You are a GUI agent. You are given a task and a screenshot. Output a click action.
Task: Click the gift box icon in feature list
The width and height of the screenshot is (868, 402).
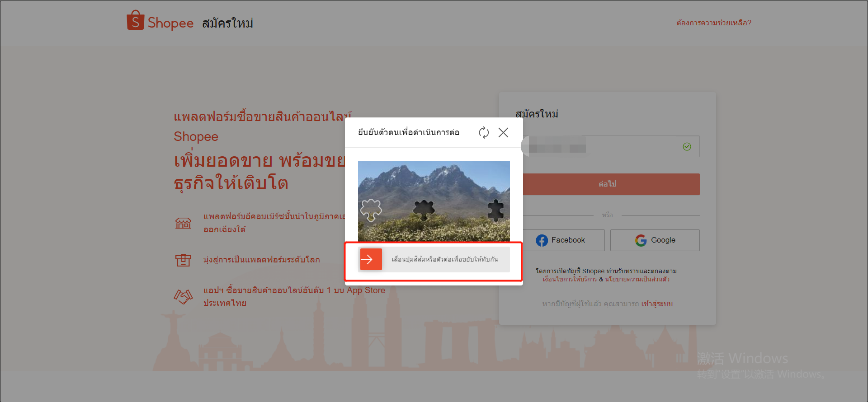coord(183,260)
